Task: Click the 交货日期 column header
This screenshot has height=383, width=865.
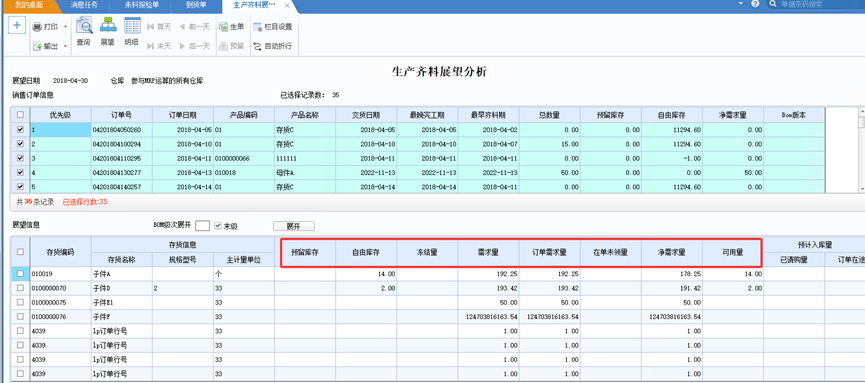Action: point(366,115)
